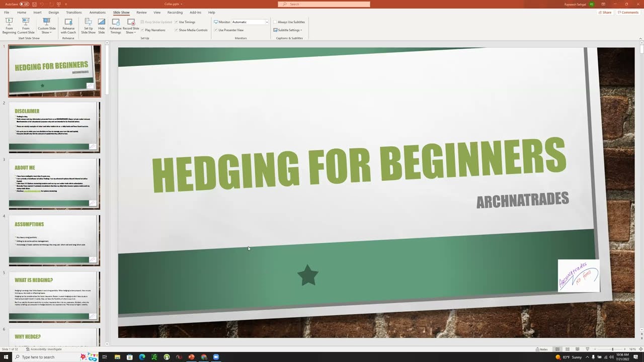644x362 pixels.
Task: Click the Hedging For Beginners title text
Action: pos(359,164)
